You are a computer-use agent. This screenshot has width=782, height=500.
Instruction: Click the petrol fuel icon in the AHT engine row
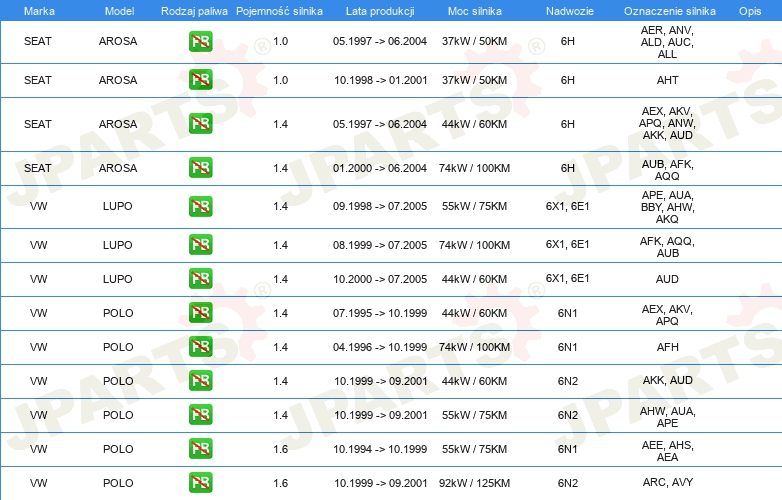point(200,80)
